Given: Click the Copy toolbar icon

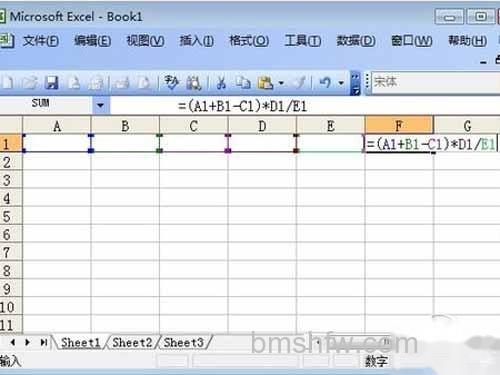Looking at the screenshot, I should (243, 83).
